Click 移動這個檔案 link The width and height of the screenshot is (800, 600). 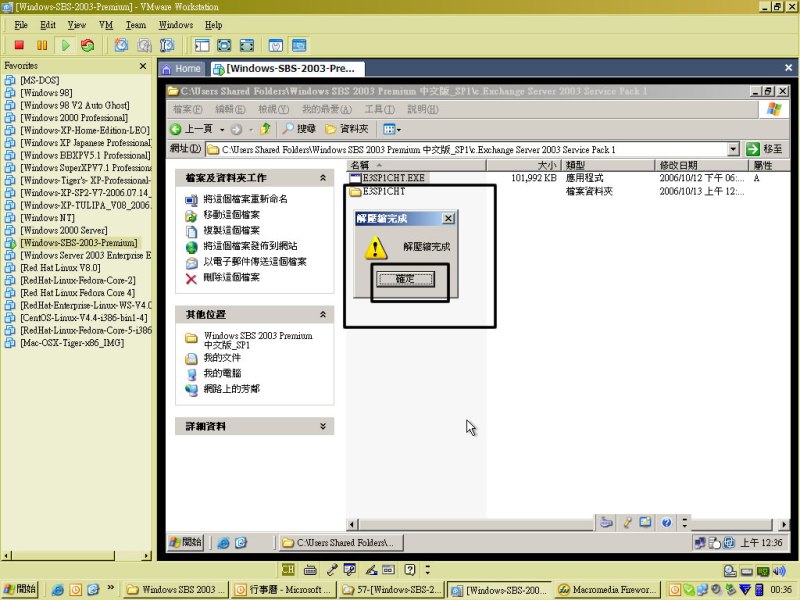pyautogui.click(x=232, y=215)
